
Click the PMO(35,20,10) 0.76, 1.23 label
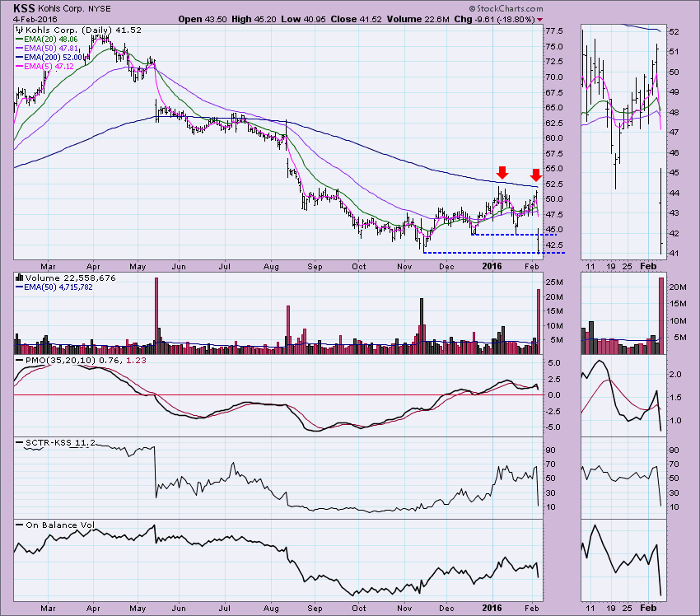[86, 360]
